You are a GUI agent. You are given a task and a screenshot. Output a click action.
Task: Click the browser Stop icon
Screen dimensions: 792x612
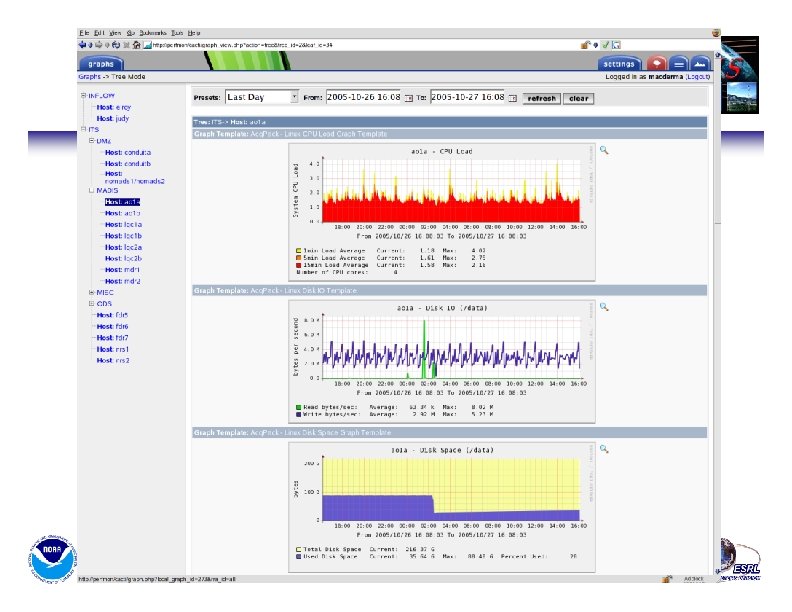[x=127, y=45]
